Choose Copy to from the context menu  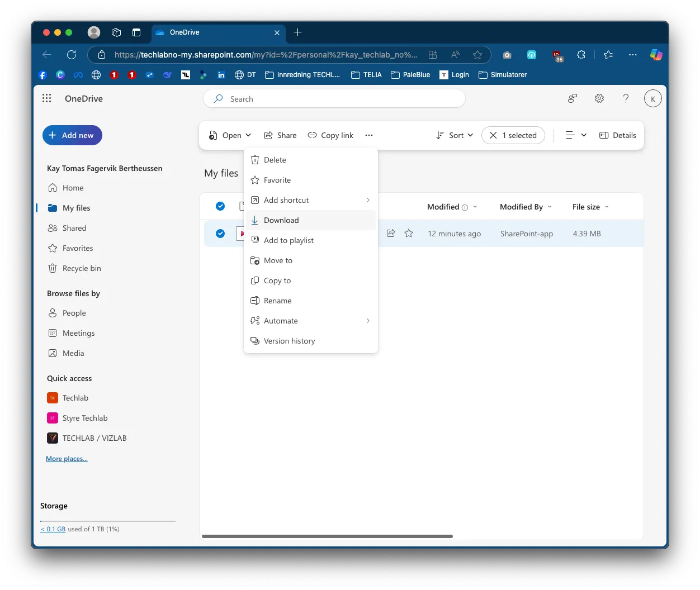click(x=311, y=280)
